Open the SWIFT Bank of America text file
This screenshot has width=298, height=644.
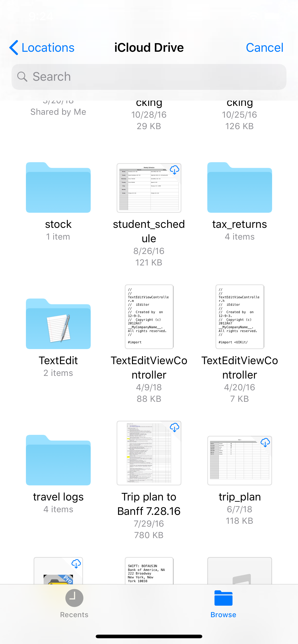pyautogui.click(x=149, y=571)
